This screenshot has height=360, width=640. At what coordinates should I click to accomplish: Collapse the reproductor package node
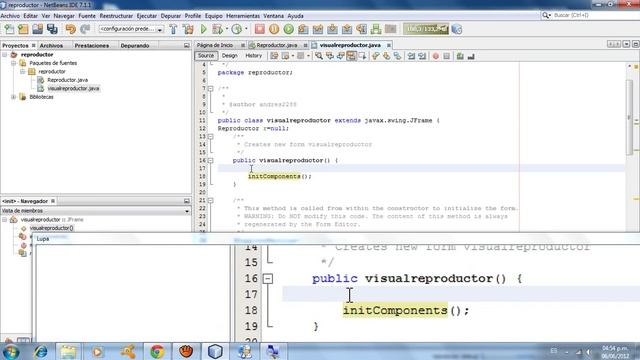pos(23,71)
